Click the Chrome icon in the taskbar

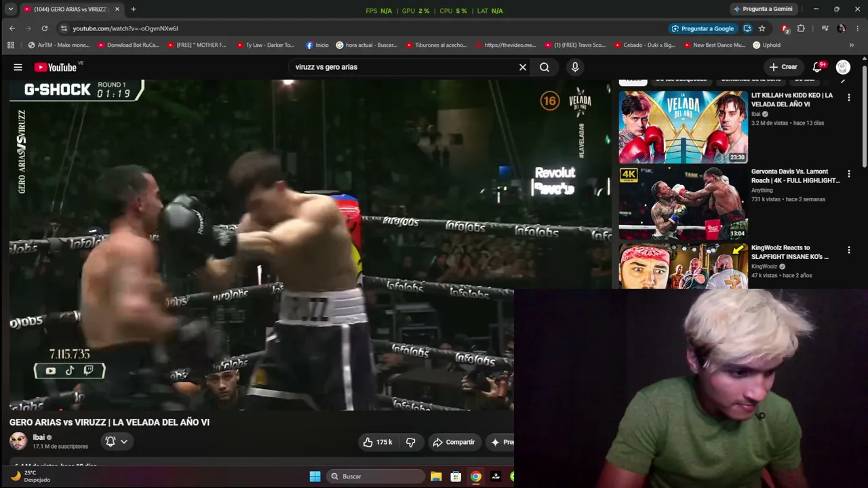[476, 476]
